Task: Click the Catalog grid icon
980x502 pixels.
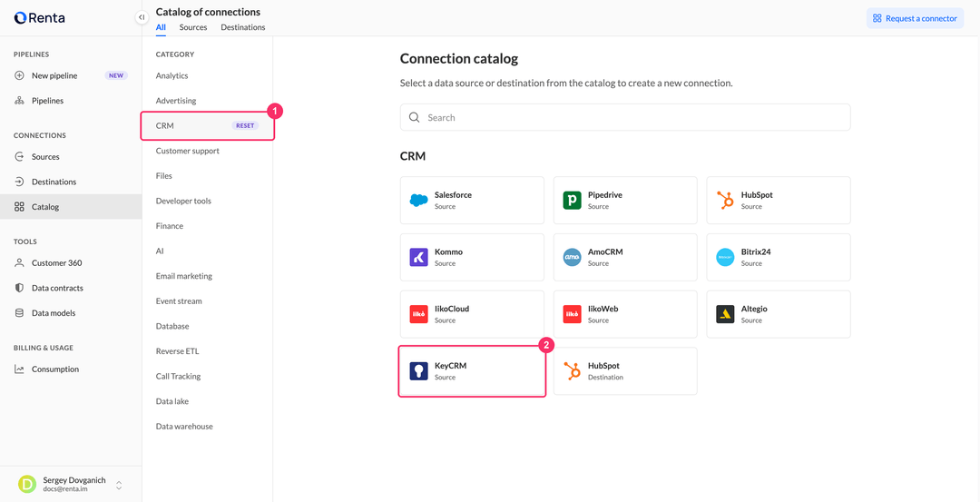Action: click(19, 207)
